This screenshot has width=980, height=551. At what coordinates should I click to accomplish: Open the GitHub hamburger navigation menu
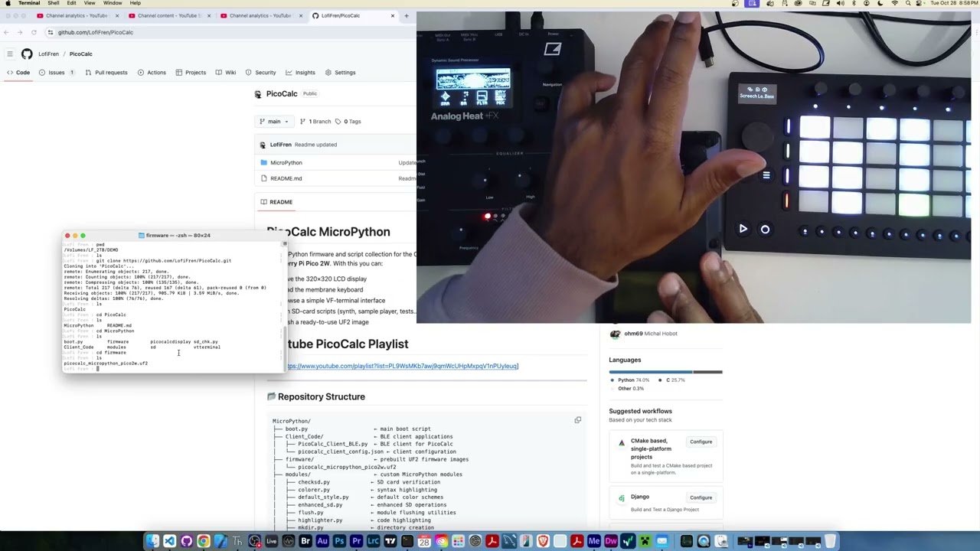(x=10, y=54)
